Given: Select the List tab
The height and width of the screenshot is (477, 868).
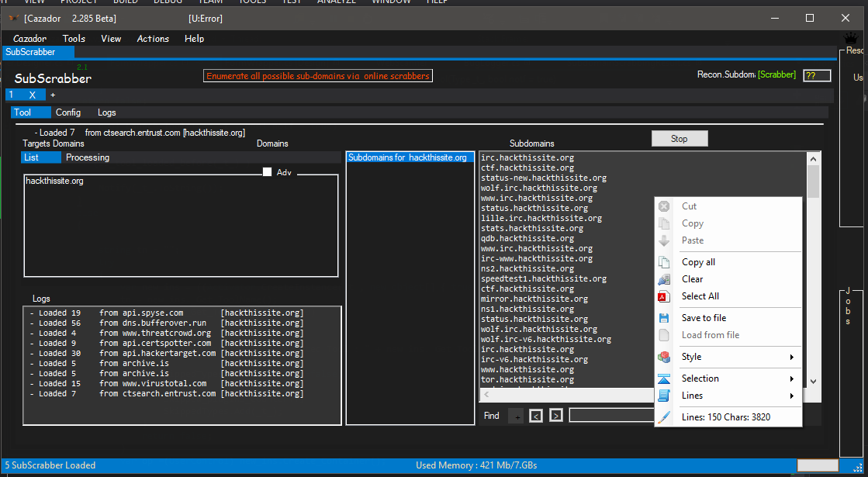Looking at the screenshot, I should (x=42, y=157).
